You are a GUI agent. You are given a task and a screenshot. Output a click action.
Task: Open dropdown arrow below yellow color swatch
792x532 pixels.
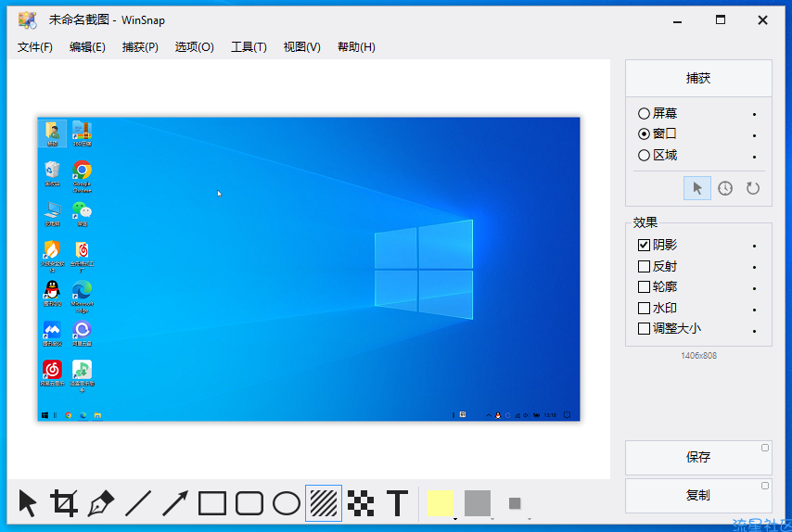455,518
